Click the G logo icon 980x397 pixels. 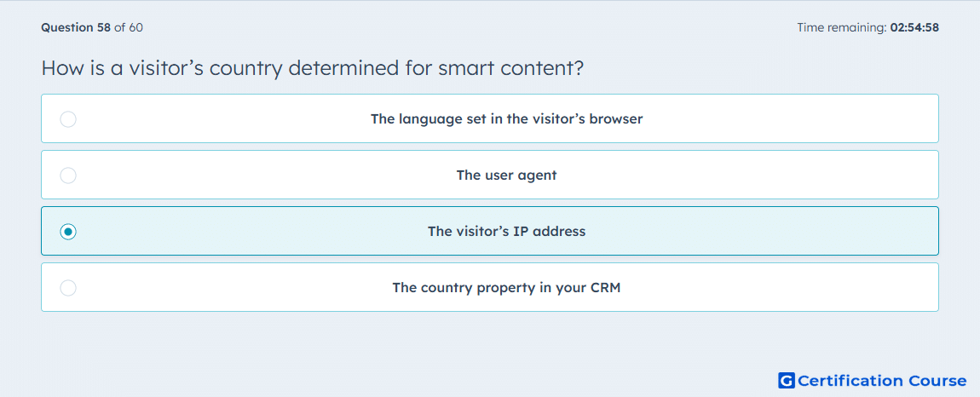tap(787, 380)
